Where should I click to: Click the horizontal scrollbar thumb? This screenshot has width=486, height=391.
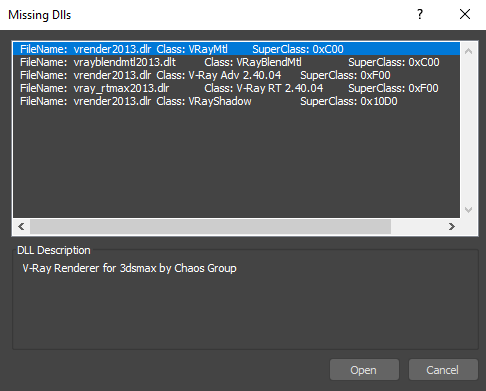210,227
